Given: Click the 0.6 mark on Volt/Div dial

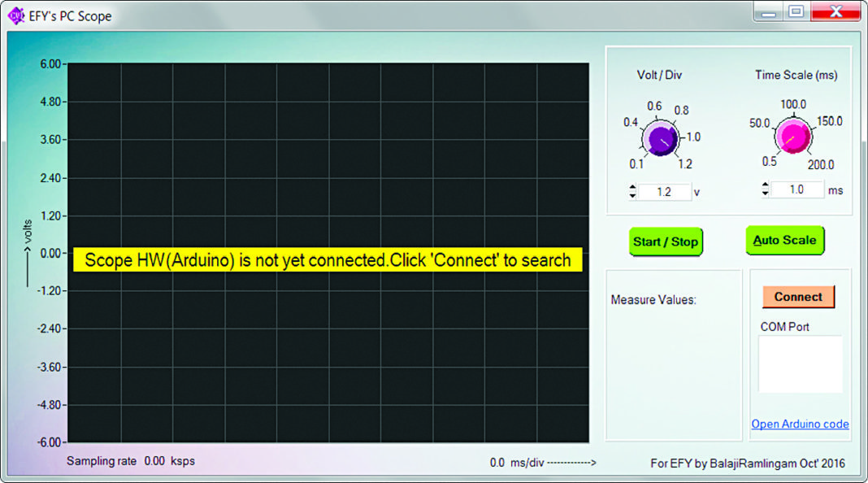Looking at the screenshot, I should 654,107.
